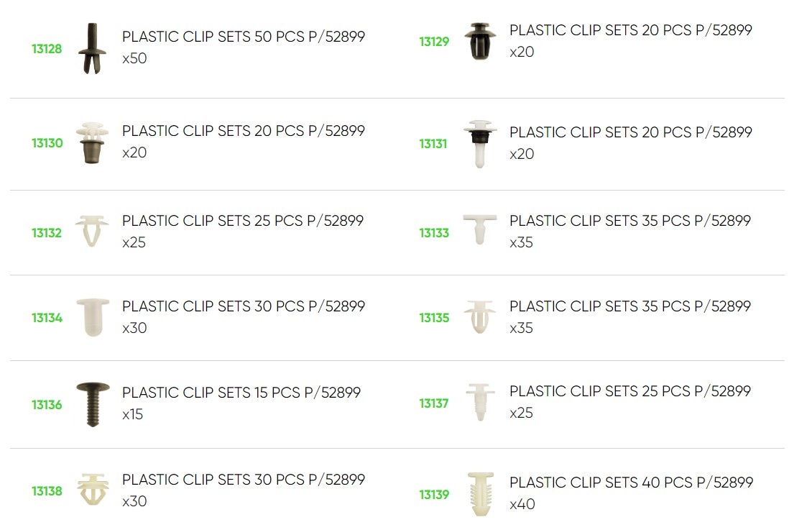
Task: Click the green part number 13129
Action: [x=434, y=42]
